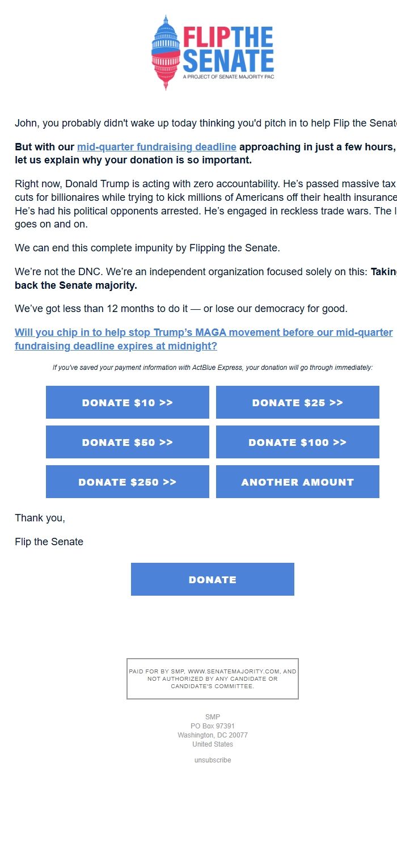Open the unsubscribe link at the bottom
This screenshot has height=868, width=397.
pyautogui.click(x=212, y=760)
